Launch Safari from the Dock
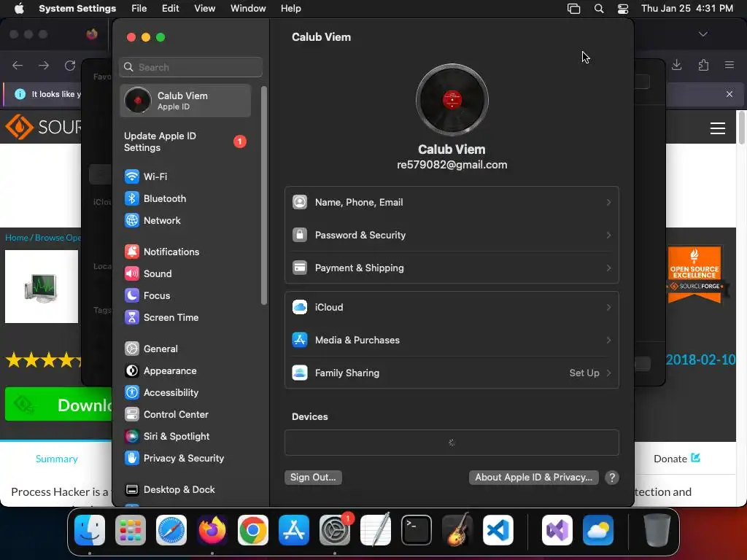This screenshot has width=747, height=560. 171,530
